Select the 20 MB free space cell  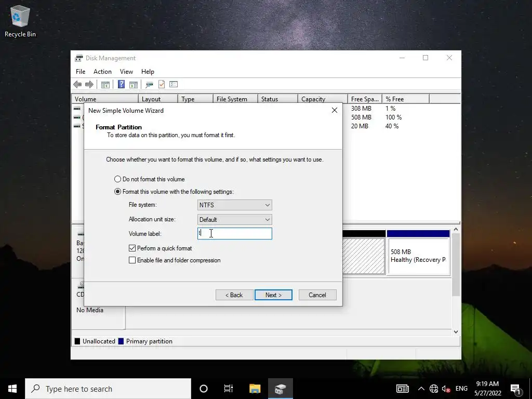(x=360, y=126)
